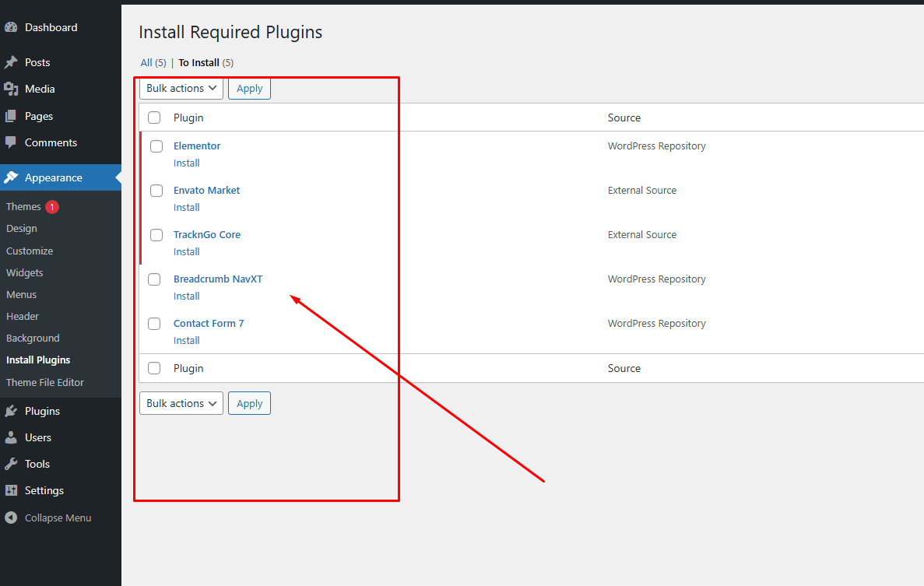Image resolution: width=924 pixels, height=586 pixels.
Task: Collapse the admin sidebar menu
Action: (x=47, y=518)
